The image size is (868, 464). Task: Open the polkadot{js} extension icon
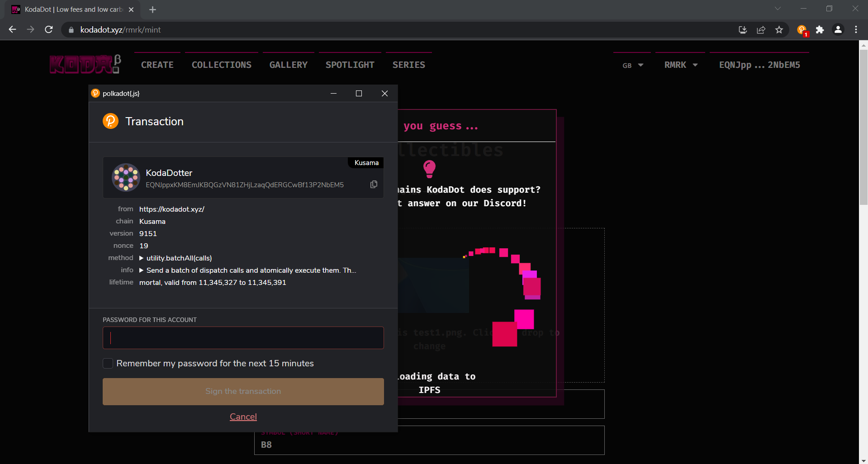802,30
